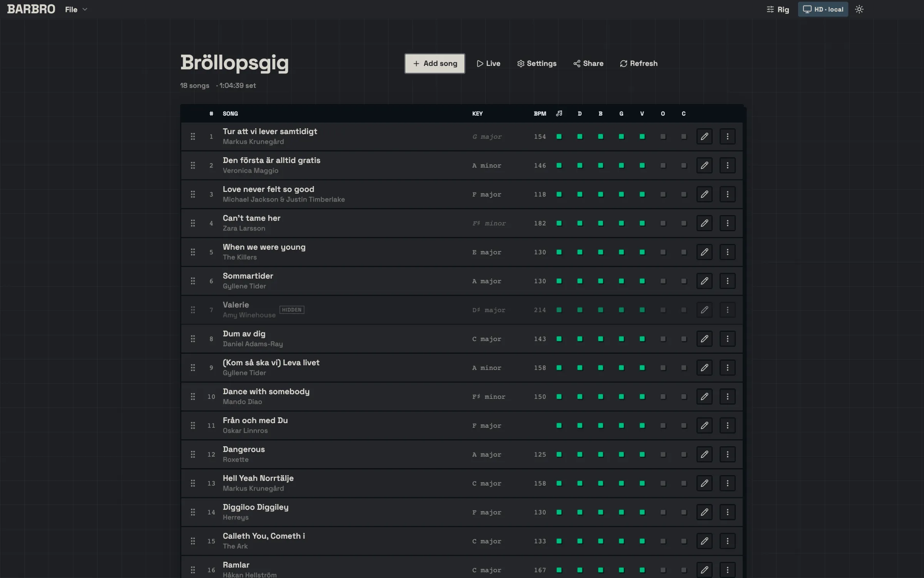924x578 pixels.
Task: Refresh the setlist
Action: 639,64
